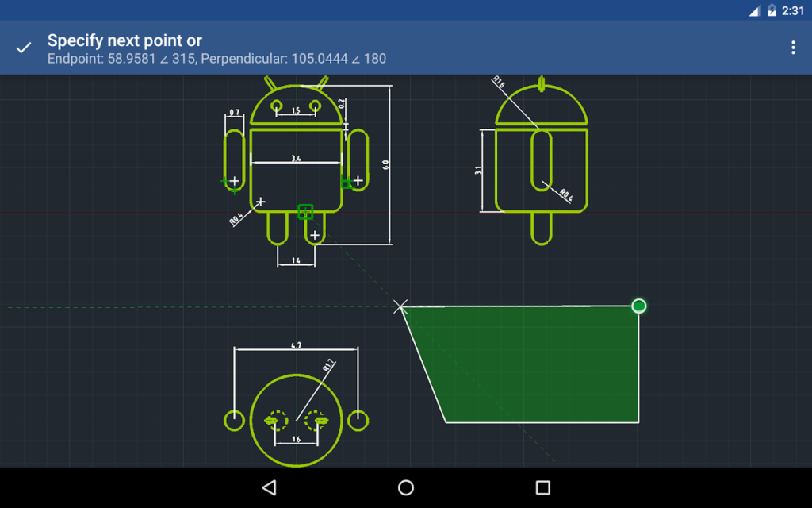Click the plus marker on the robot's right foot

(x=315, y=233)
